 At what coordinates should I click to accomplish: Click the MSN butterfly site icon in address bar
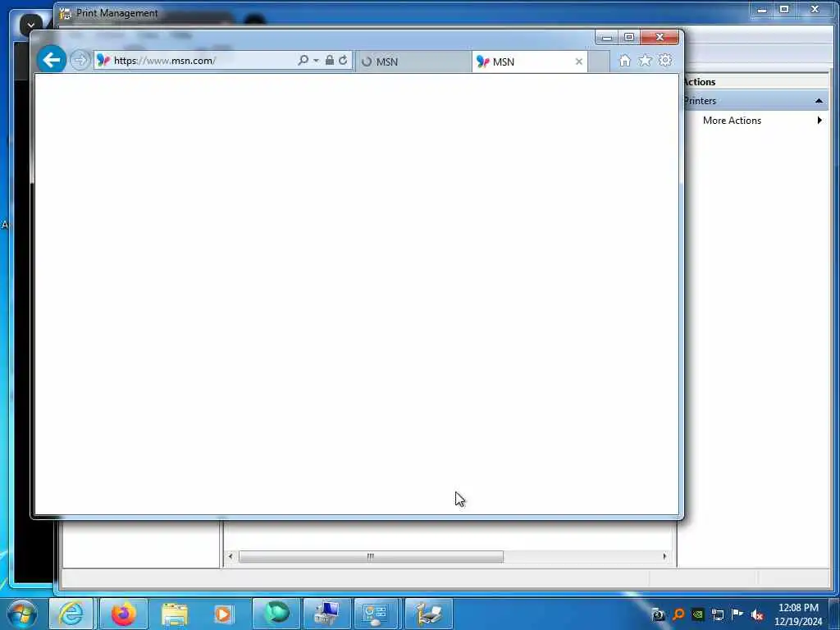tap(103, 61)
